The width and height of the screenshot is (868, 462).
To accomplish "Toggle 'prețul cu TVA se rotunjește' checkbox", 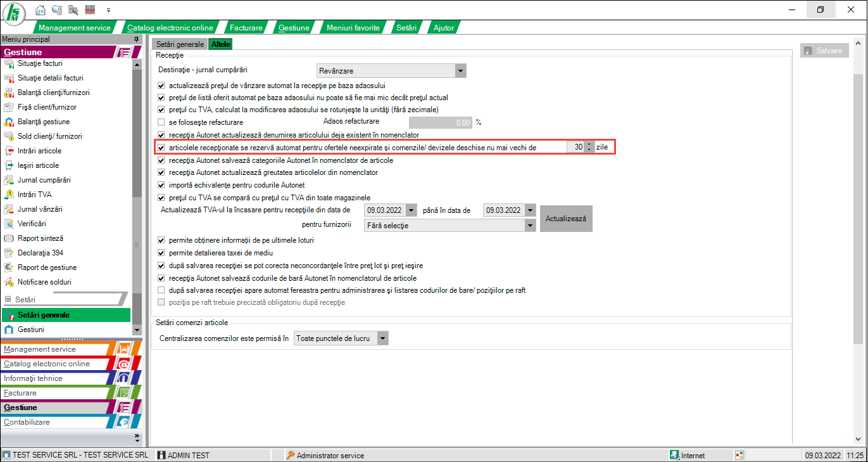I will click(161, 110).
